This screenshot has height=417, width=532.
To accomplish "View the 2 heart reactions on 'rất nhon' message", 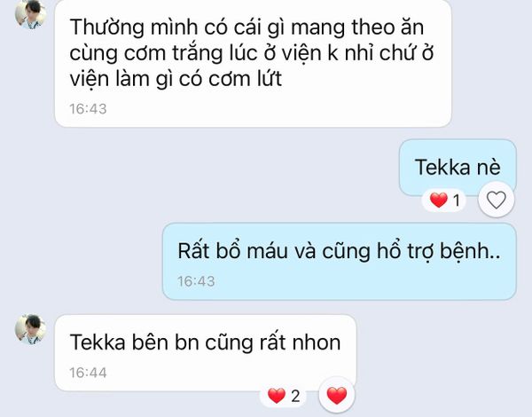I will pyautogui.click(x=284, y=396).
